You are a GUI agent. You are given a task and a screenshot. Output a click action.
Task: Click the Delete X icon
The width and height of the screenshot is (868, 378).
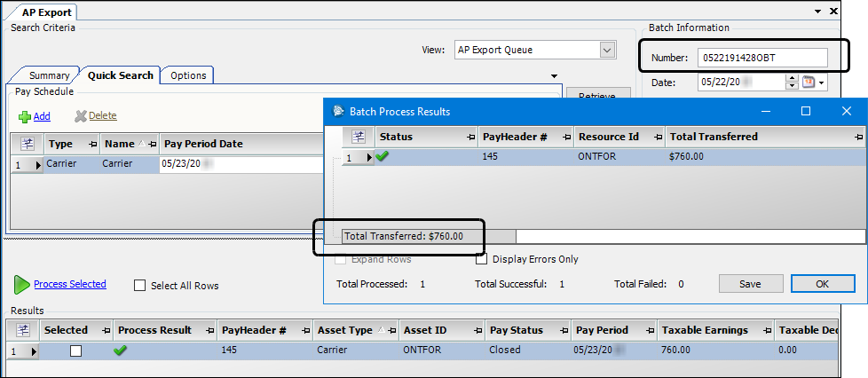tap(81, 116)
